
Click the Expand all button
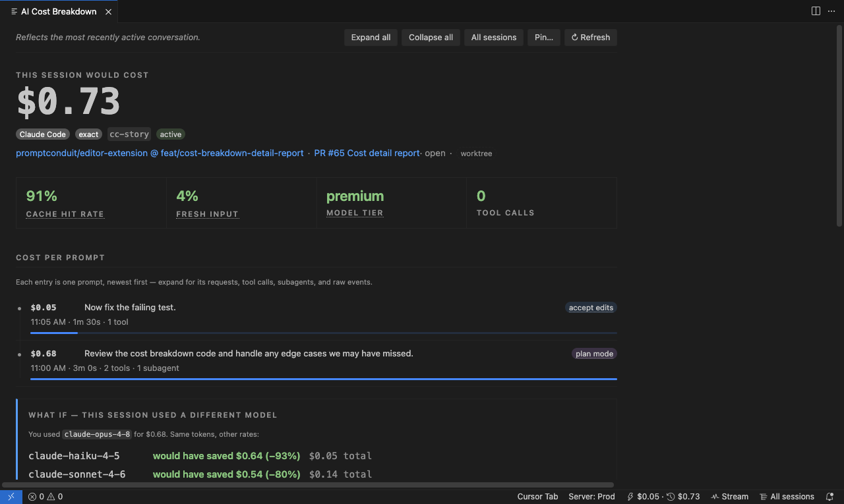coord(371,38)
